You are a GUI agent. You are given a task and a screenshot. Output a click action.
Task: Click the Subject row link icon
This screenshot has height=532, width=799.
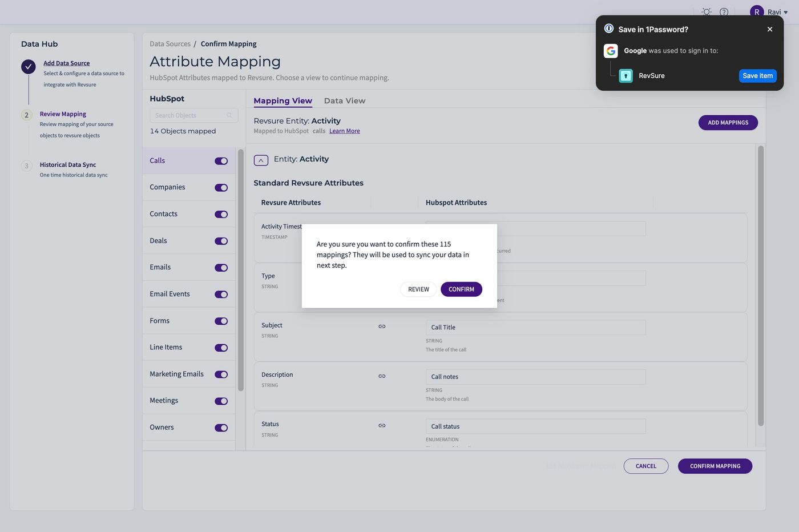point(382,327)
